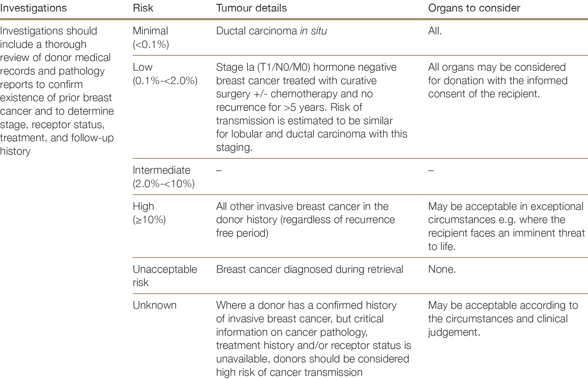Screen dimensions: 588x379
Task: Click the 'Investigations should include' paragraph
Action: 57,91
